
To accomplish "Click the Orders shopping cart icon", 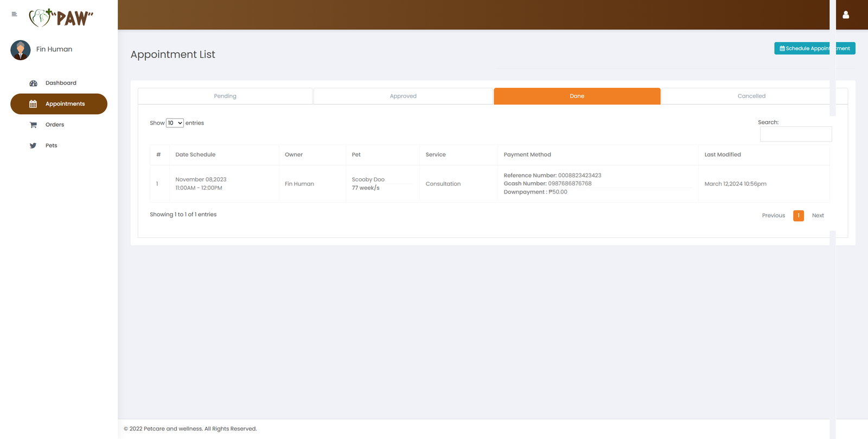I will coord(33,125).
